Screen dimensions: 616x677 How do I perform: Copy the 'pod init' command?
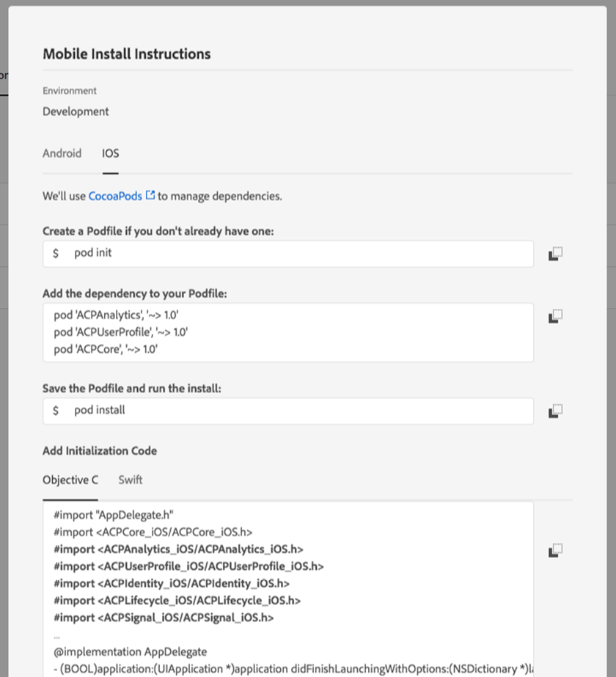point(555,254)
